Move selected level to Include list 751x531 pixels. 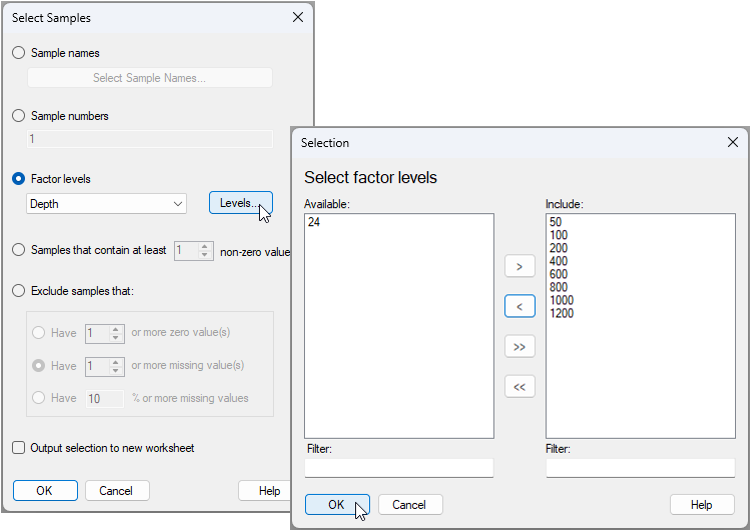click(519, 267)
